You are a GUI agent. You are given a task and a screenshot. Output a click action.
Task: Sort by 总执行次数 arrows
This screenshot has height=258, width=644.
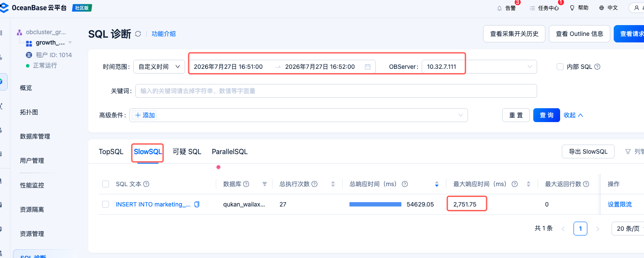[x=333, y=184]
